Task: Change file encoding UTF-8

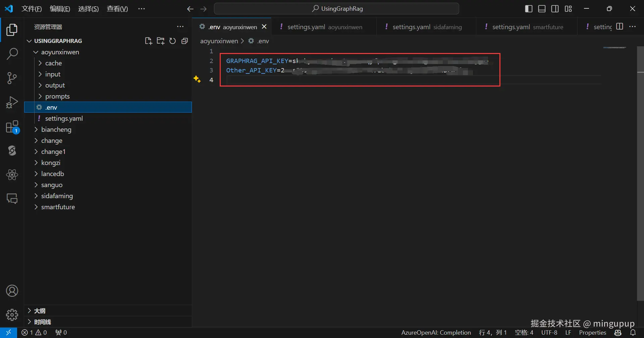Action: click(x=549, y=333)
